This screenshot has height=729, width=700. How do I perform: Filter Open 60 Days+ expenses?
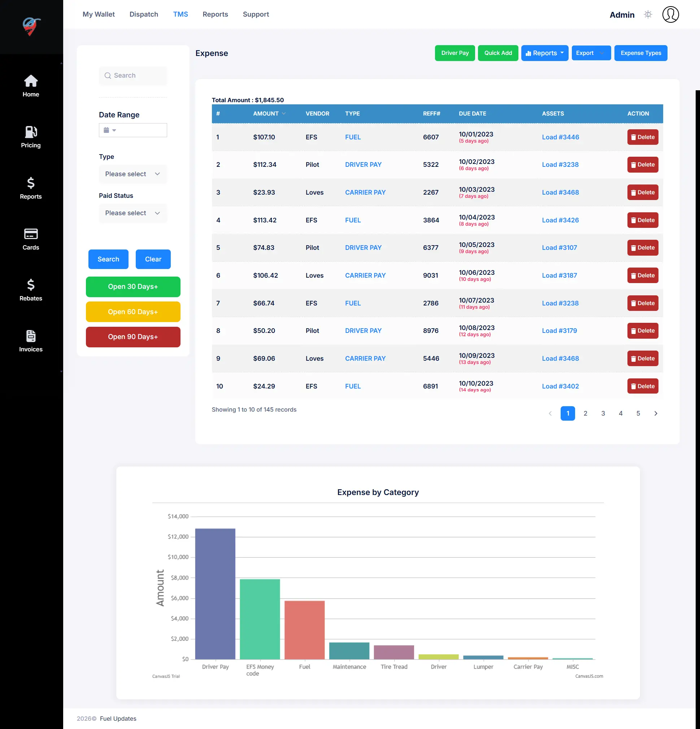(x=133, y=312)
